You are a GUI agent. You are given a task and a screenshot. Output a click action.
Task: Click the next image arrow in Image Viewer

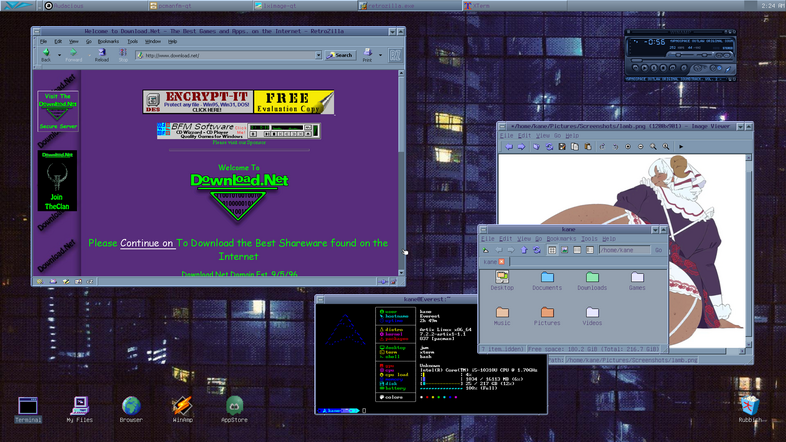(x=521, y=146)
